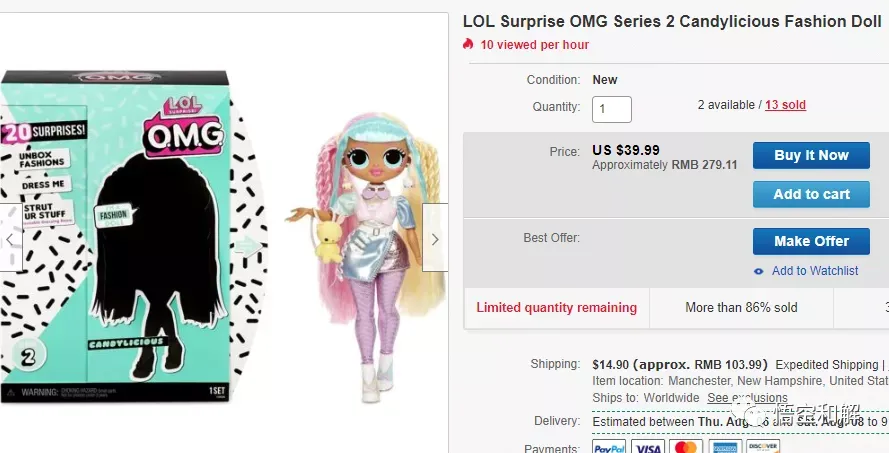
Task: Open the See exclusions link
Action: (747, 398)
